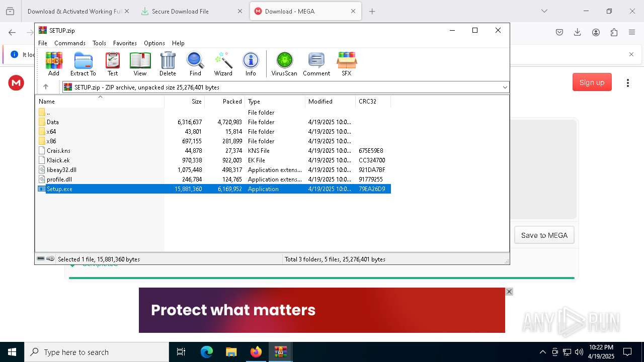Click the Delete trash can icon
644x362 pixels.
168,64
